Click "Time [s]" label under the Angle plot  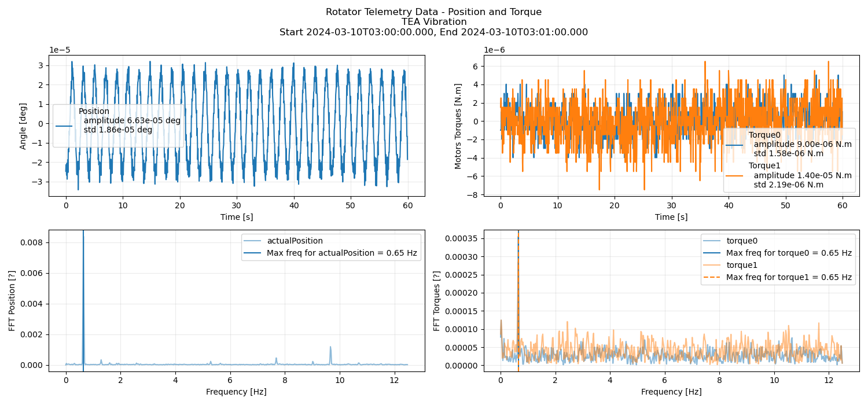tap(237, 217)
